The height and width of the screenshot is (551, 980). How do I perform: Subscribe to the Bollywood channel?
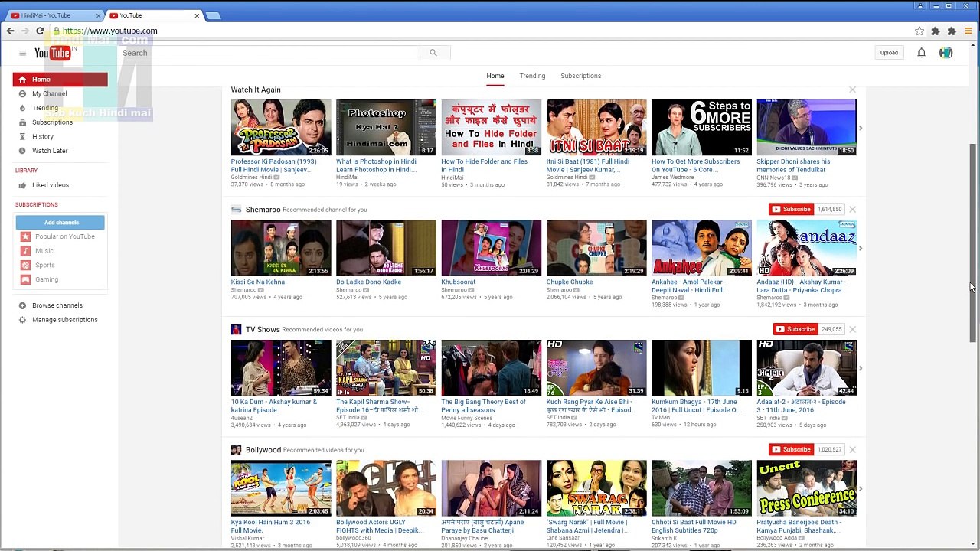click(792, 449)
